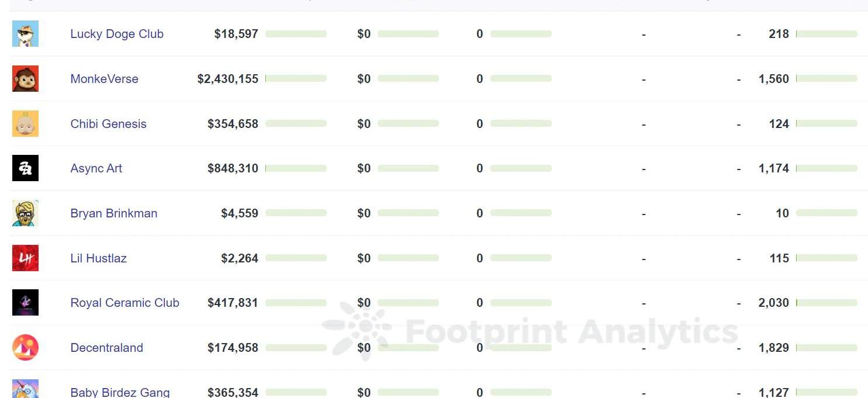Click the red Lil Hustlaz logo

click(25, 258)
